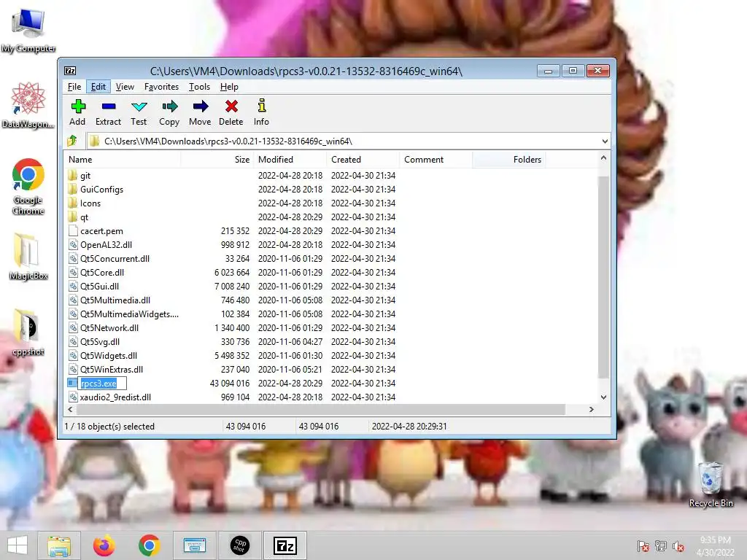Click the Windows Start button
This screenshot has height=560, width=747.
[18, 545]
